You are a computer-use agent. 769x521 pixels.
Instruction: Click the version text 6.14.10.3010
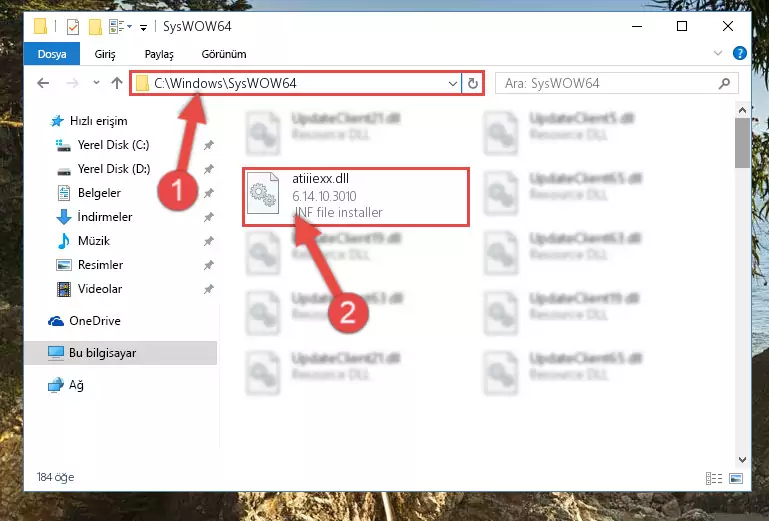[324, 196]
